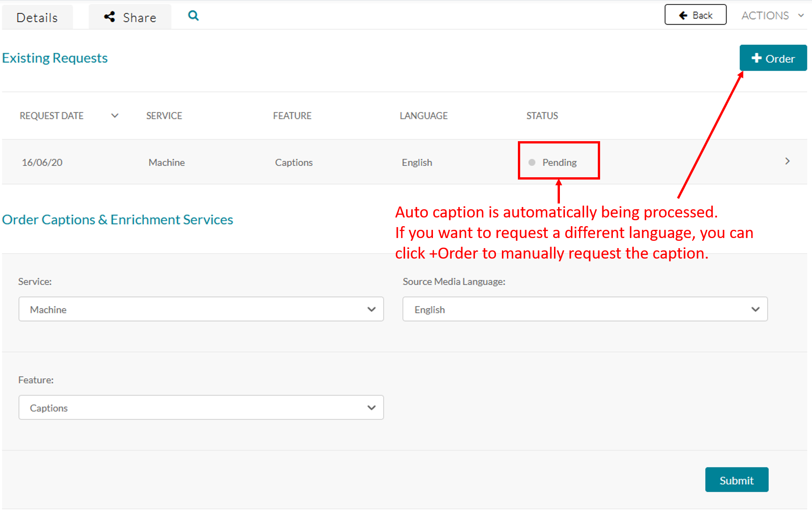
Task: Expand the request row right arrow
Action: (787, 161)
